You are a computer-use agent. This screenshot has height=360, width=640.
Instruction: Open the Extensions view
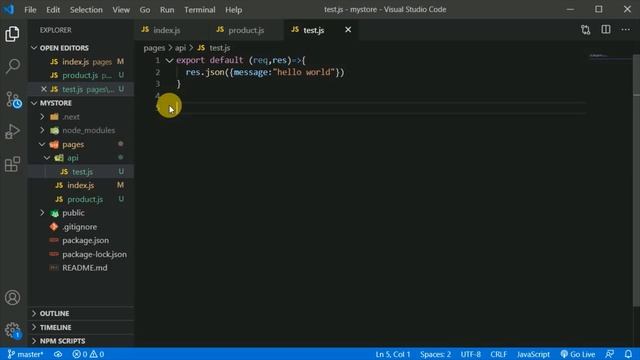coord(12,164)
